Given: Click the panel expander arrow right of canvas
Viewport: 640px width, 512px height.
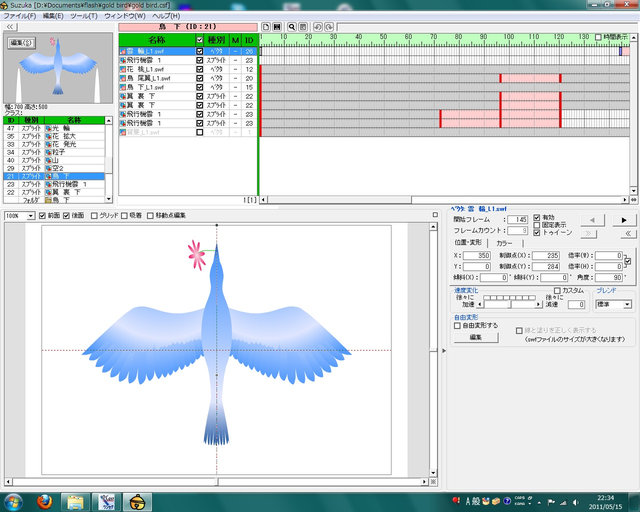Looking at the screenshot, I should click(x=444, y=351).
